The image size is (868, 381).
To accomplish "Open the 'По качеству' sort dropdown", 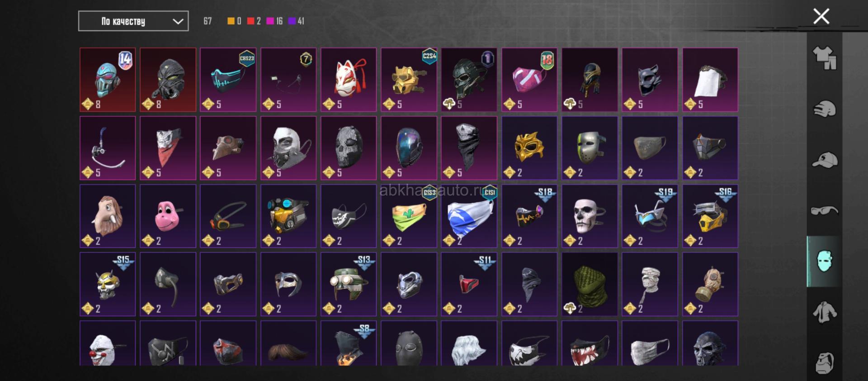I will click(133, 21).
